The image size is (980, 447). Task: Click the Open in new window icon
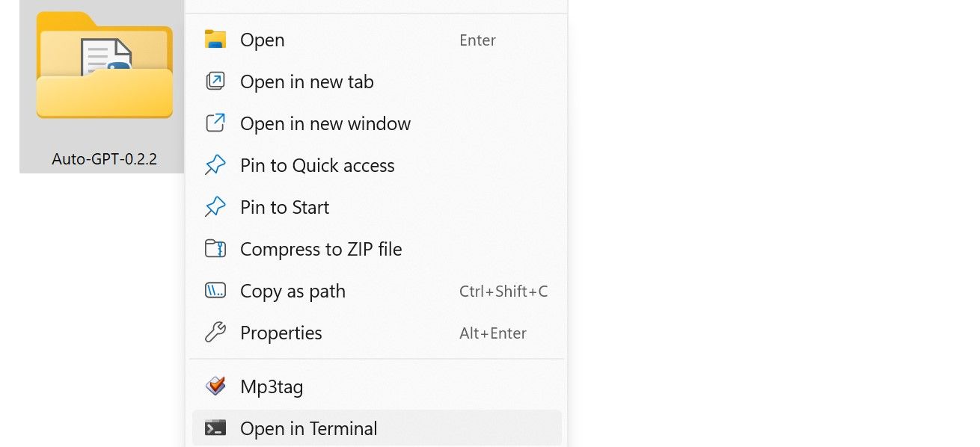215,123
